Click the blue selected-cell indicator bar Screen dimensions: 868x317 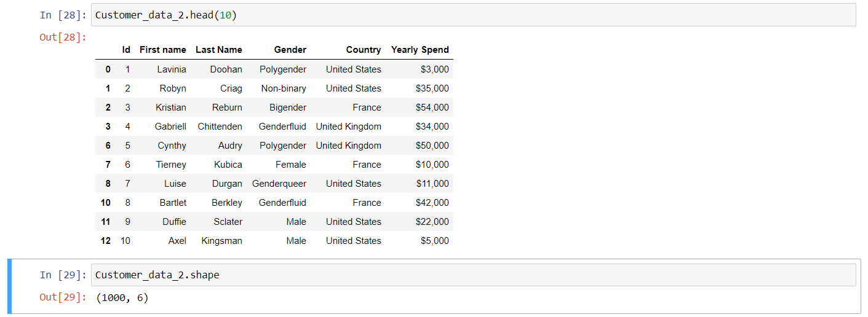[10, 286]
